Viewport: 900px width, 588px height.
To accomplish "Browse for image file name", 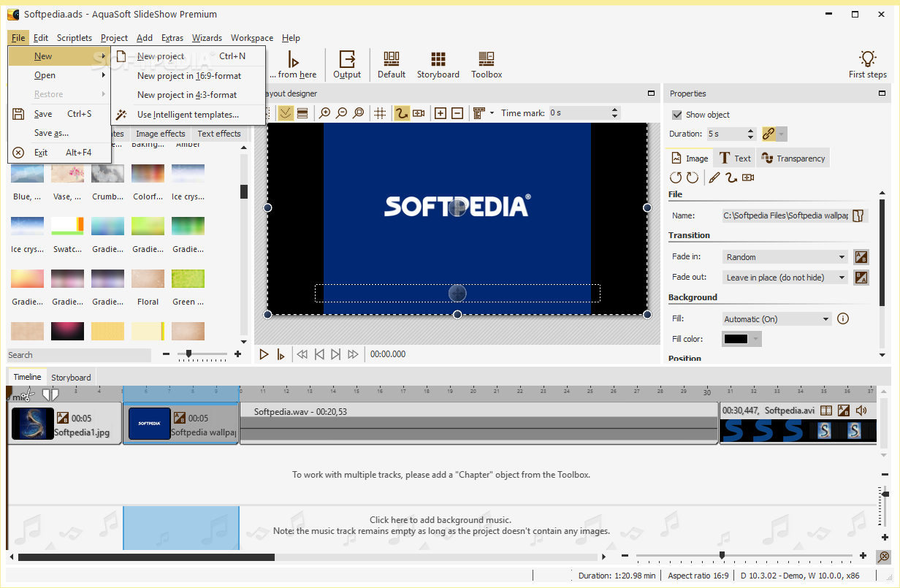I will point(859,215).
